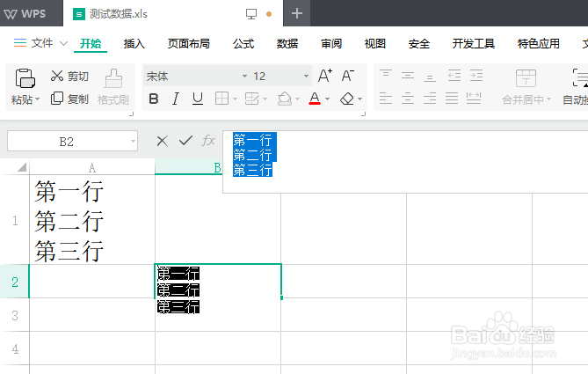The width and height of the screenshot is (588, 374).
Task: Expand the 文件 menu chevron
Action: [64, 43]
